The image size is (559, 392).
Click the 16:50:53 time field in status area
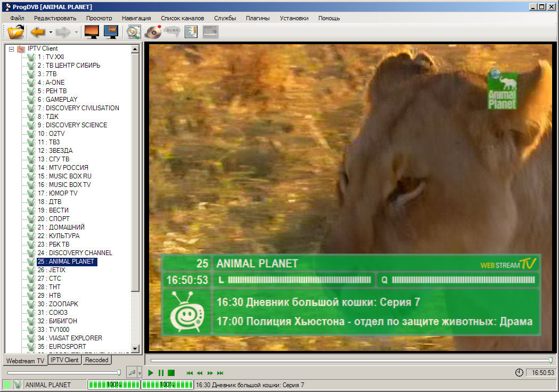(541, 373)
